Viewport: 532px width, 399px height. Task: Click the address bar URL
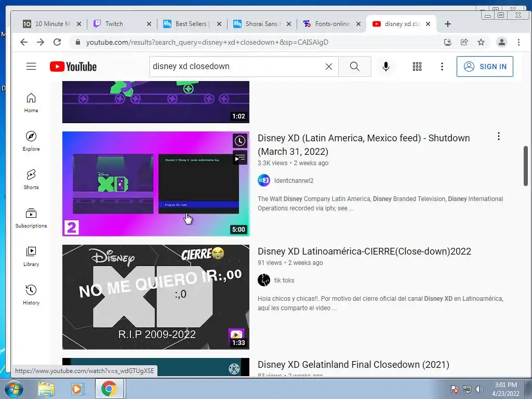207,42
